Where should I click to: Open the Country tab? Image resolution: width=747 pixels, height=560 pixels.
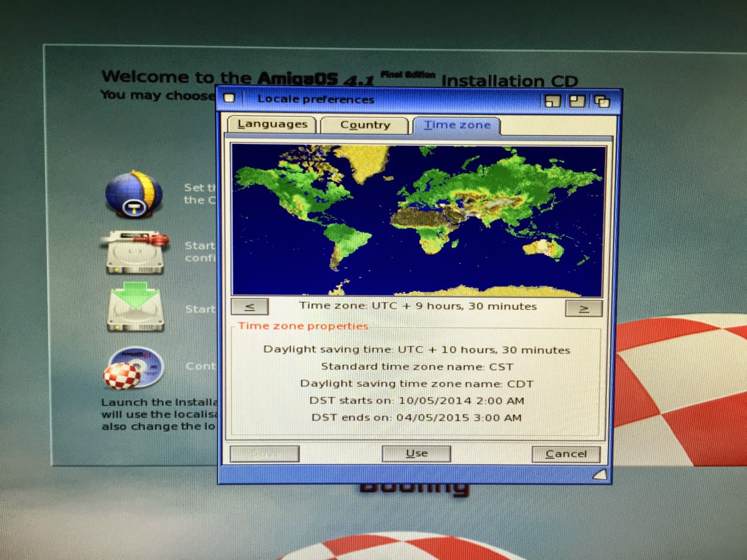pos(365,125)
